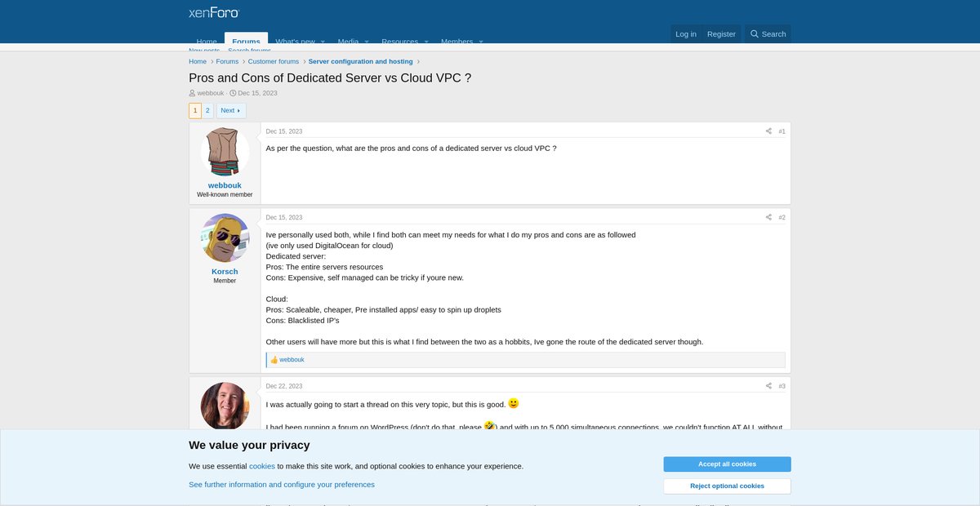The width and height of the screenshot is (980, 506).
Task: Click the smiley emoji in post #3
Action: [x=514, y=403]
